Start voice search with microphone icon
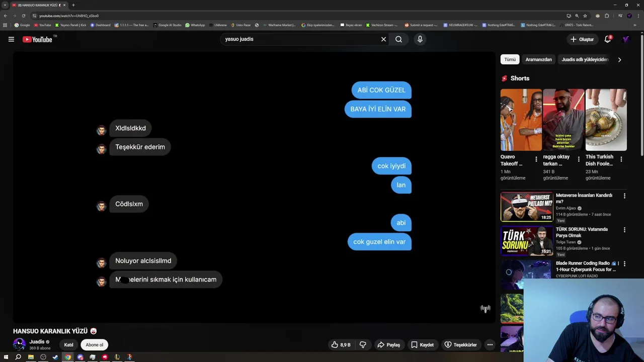This screenshot has height=362, width=644. point(420,39)
